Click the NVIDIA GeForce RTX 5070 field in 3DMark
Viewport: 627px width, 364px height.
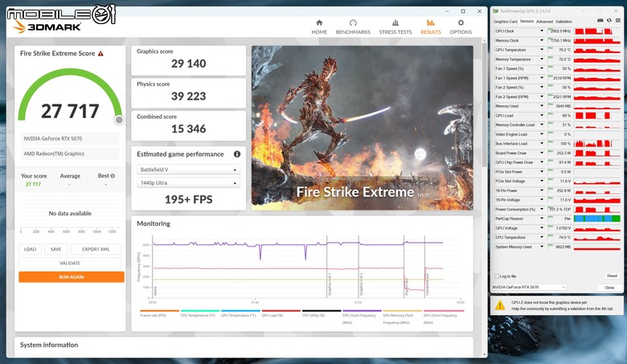click(x=70, y=139)
